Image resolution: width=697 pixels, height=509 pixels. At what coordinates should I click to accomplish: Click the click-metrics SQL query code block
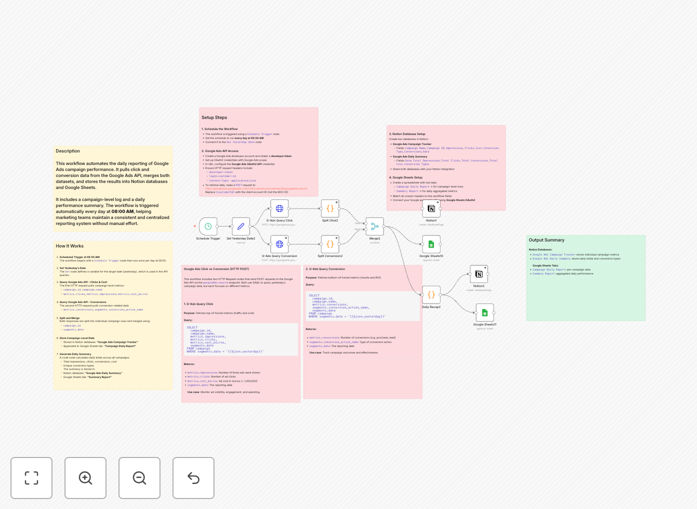[x=241, y=339]
